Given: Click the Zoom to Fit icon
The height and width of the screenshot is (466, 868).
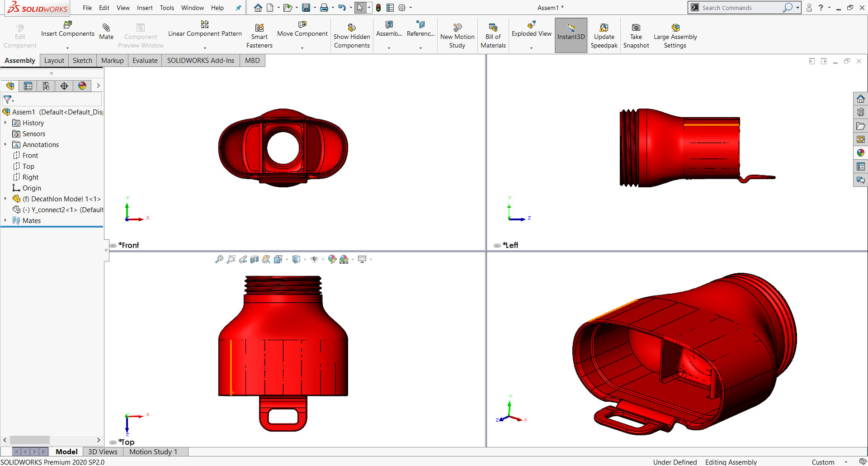Looking at the screenshot, I should [x=219, y=259].
